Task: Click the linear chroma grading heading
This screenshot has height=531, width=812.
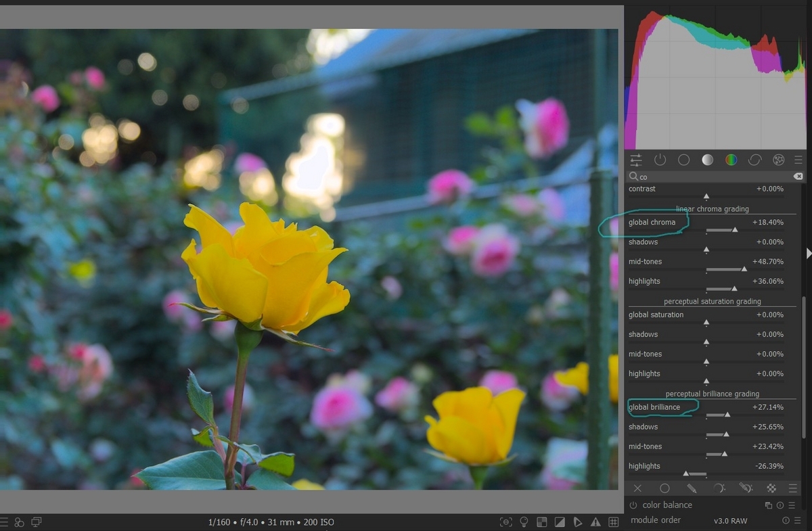Action: tap(712, 209)
